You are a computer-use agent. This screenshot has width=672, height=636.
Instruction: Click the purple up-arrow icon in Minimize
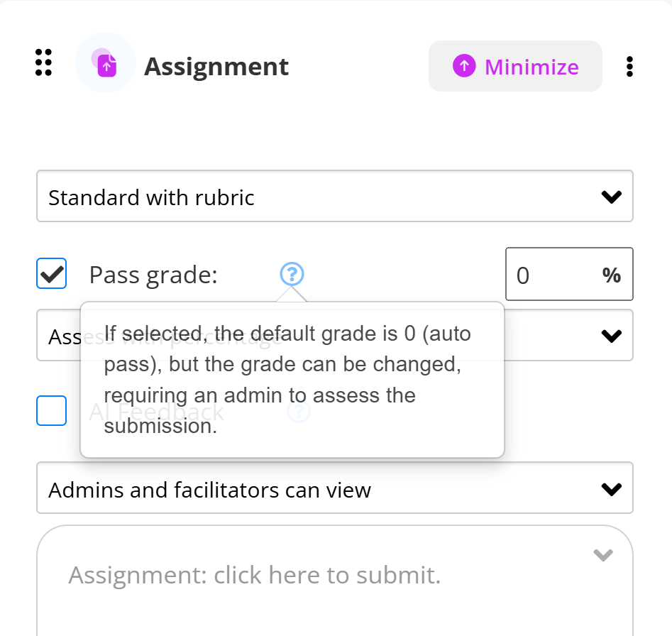point(463,67)
